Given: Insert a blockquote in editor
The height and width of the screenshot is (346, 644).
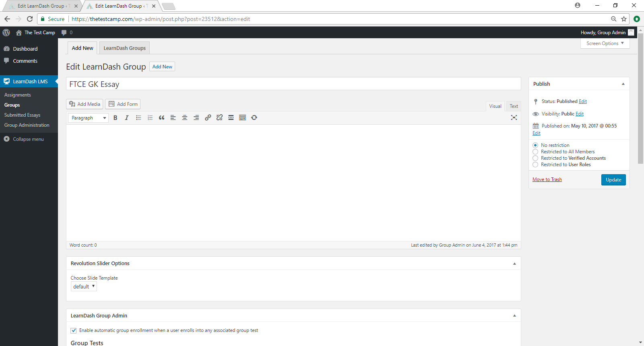Looking at the screenshot, I should point(161,118).
